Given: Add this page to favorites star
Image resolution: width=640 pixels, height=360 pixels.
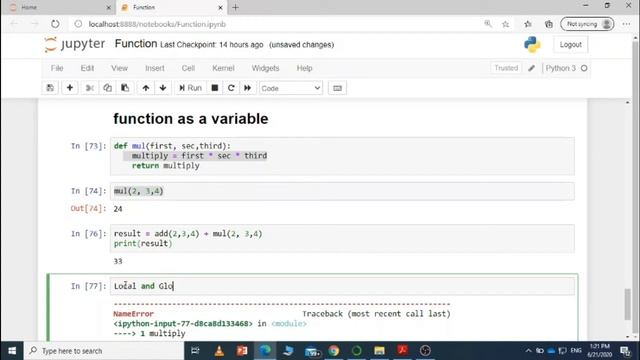Looking at the screenshot, I should coord(506,24).
